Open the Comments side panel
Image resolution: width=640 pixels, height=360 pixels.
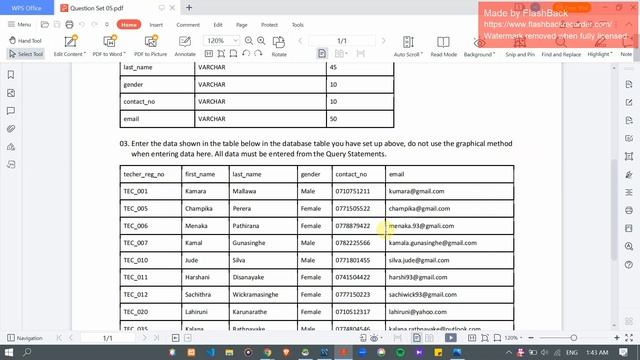click(11, 111)
